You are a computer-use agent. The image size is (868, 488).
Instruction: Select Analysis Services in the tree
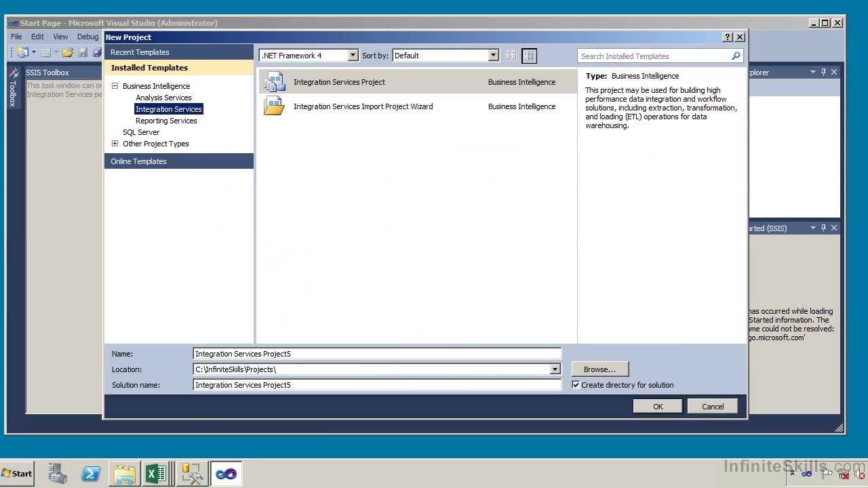click(163, 98)
